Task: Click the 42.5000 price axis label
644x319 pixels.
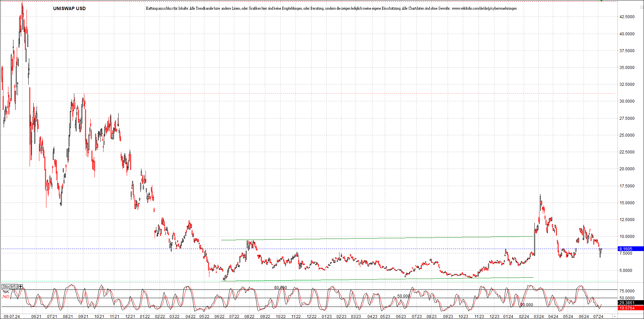Action: tap(627, 17)
